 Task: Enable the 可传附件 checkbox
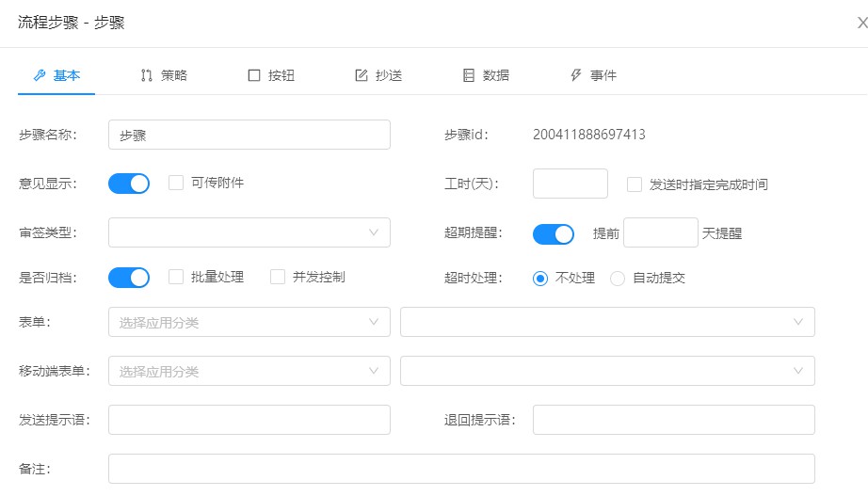(176, 183)
